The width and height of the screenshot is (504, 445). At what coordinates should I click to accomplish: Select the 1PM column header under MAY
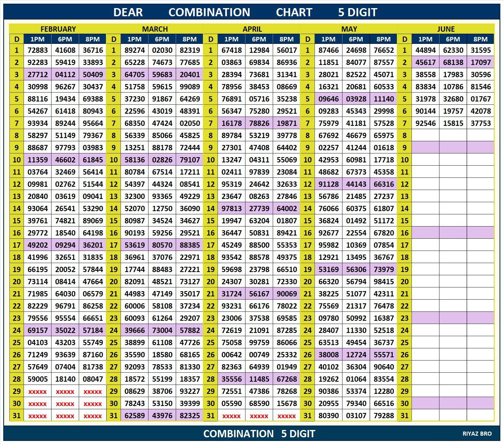[x=328, y=39]
